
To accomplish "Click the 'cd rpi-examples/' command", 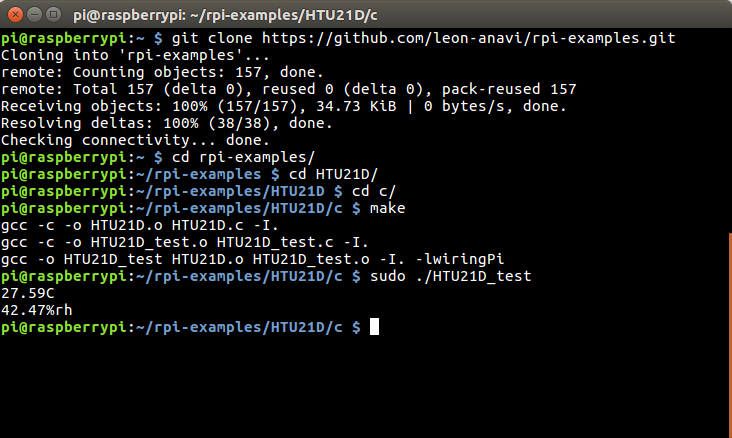I will (243, 157).
